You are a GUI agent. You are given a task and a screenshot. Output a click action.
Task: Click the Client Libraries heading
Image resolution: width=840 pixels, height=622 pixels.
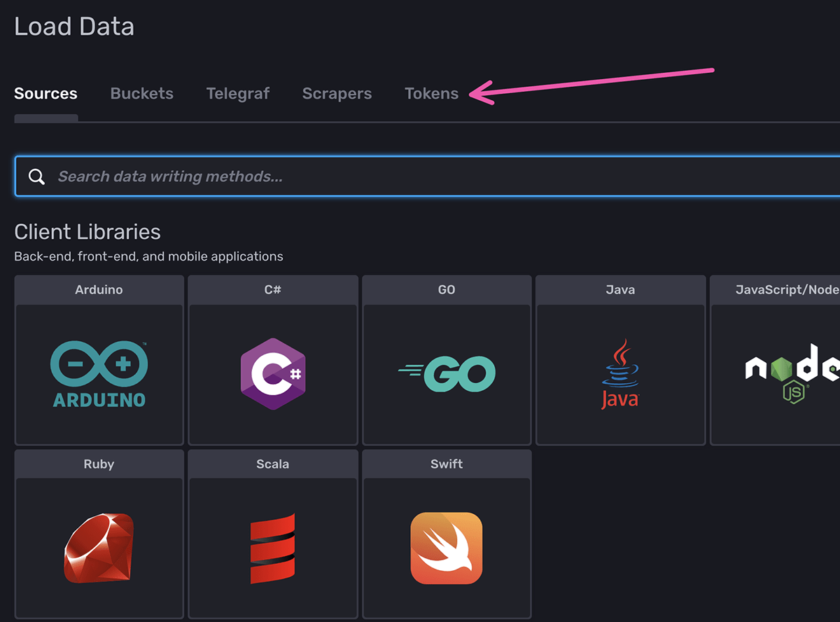pos(87,232)
